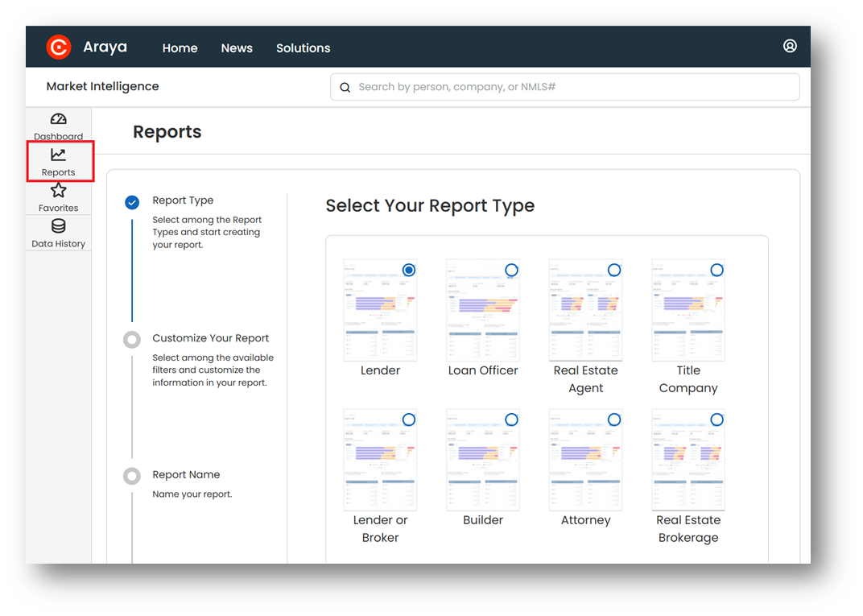Open the Data History database icon
This screenshot has height=616, width=863.
[x=58, y=226]
